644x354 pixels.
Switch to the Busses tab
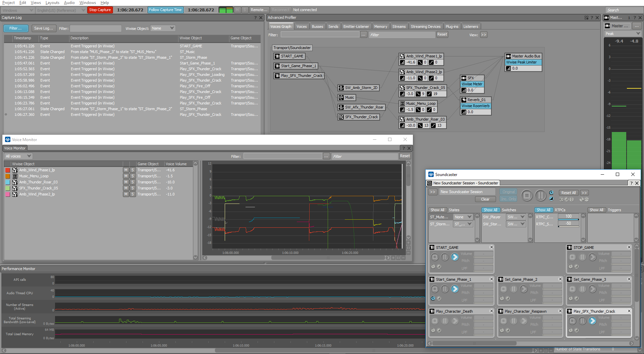coord(317,27)
